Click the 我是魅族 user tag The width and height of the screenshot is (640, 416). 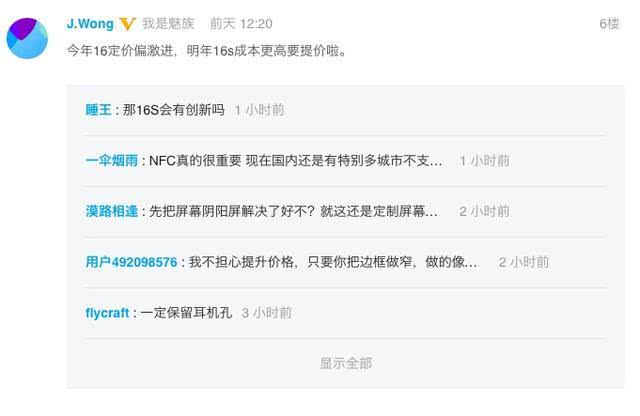168,24
